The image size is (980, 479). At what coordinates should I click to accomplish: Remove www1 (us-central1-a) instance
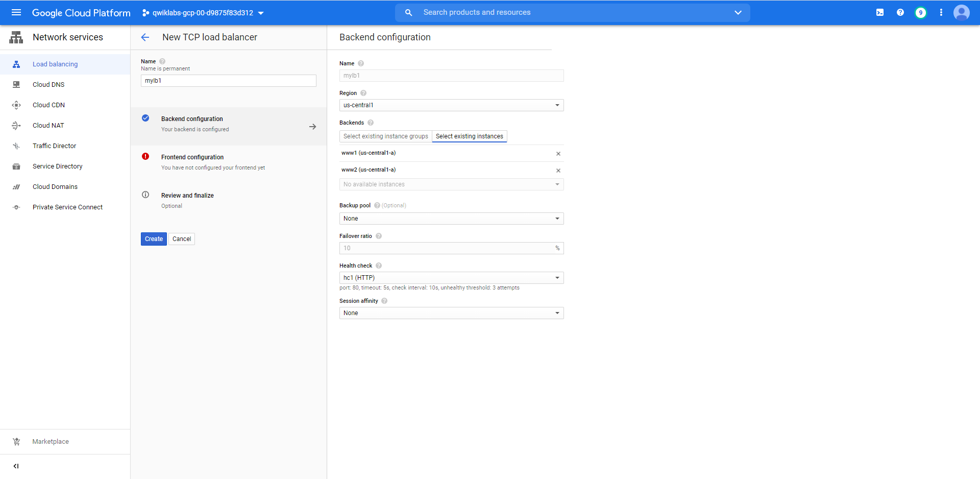tap(558, 154)
